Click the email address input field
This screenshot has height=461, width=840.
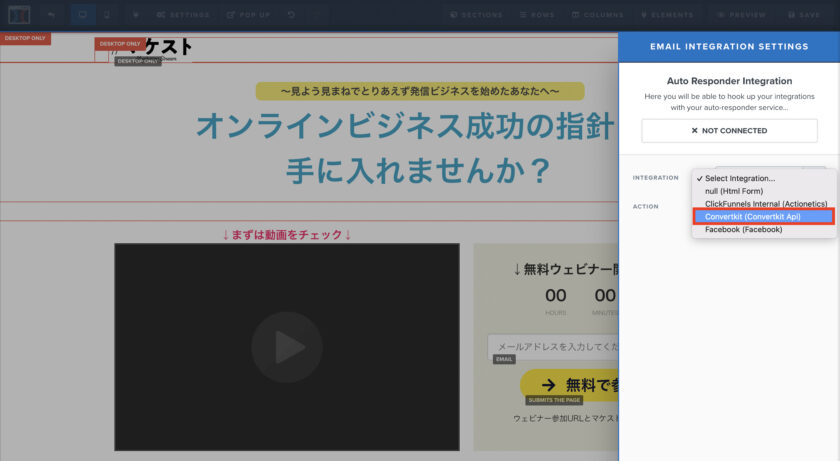click(553, 347)
